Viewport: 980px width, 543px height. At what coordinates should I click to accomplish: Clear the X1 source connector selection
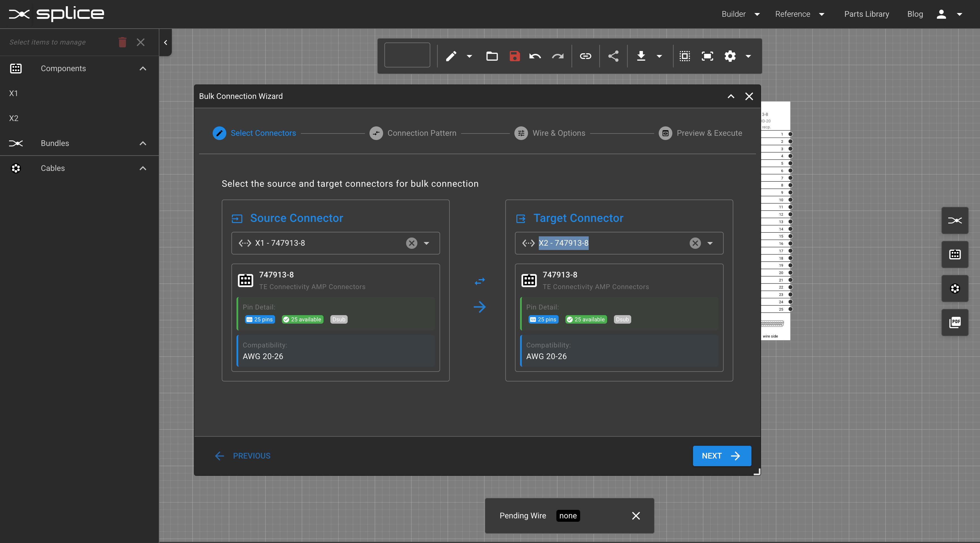pyautogui.click(x=412, y=243)
